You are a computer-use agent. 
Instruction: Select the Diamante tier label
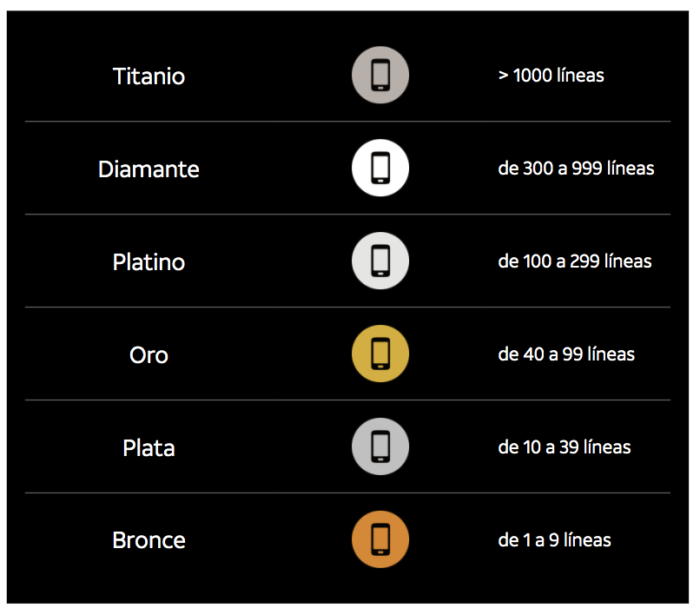coord(149,169)
